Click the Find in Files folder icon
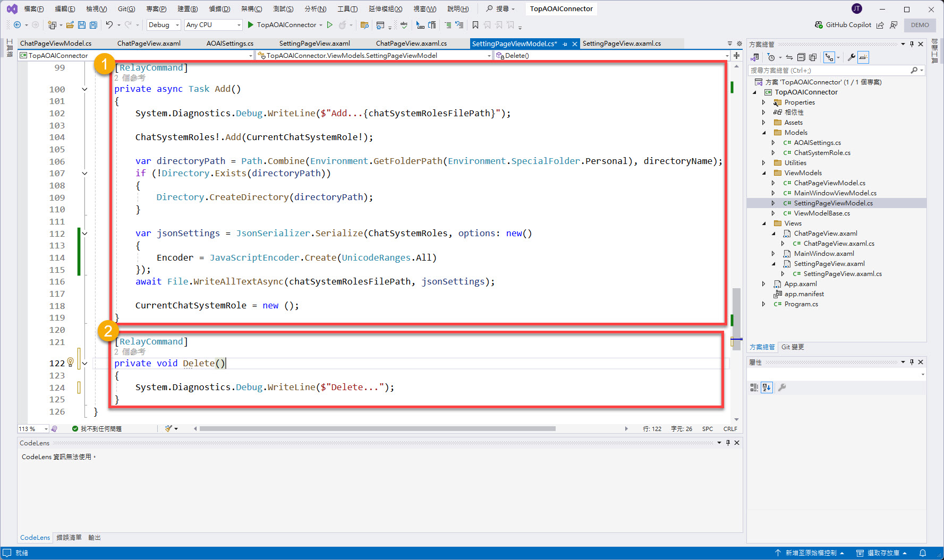The width and height of the screenshot is (944, 560). 364,25
